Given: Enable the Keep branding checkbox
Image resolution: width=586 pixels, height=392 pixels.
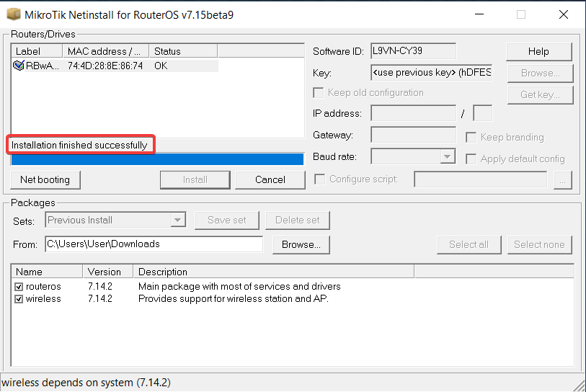Looking at the screenshot, I should pyautogui.click(x=471, y=137).
